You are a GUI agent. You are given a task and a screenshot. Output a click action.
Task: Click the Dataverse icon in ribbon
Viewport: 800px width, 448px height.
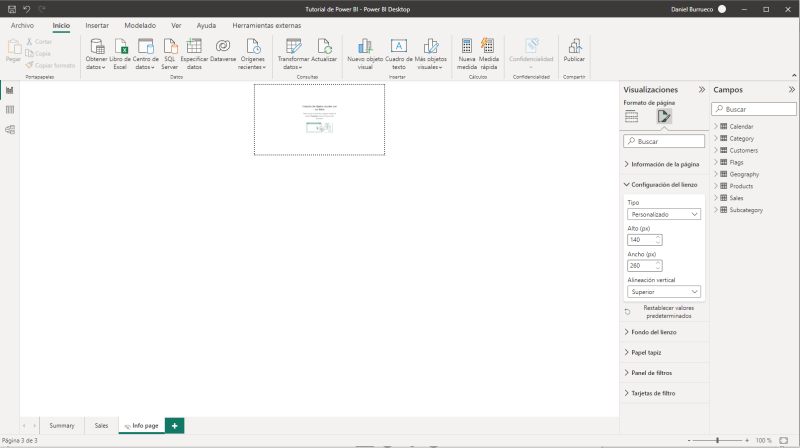223,47
